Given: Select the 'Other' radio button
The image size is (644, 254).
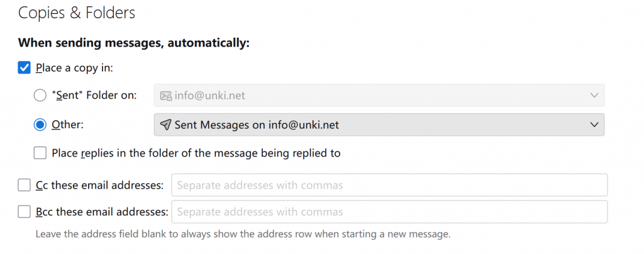Looking at the screenshot, I should tap(40, 124).
